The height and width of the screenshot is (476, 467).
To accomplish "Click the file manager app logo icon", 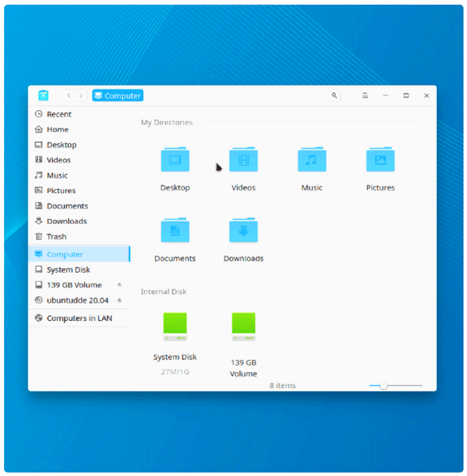I will (43, 95).
